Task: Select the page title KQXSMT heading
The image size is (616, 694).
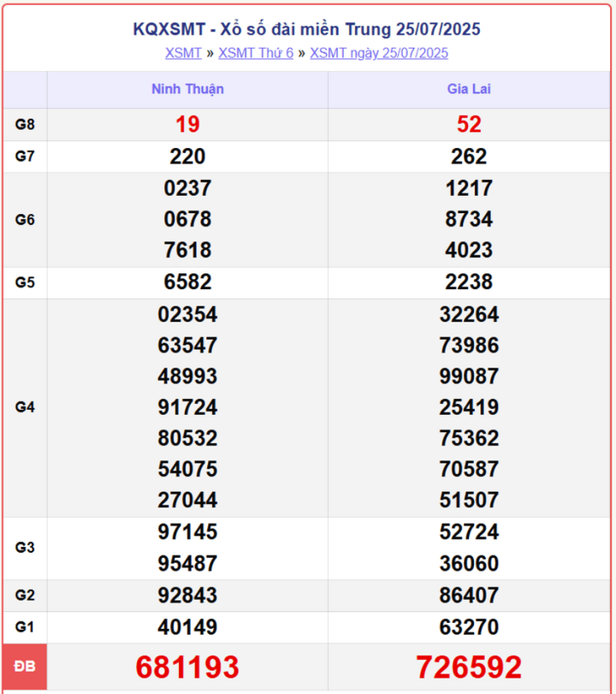Action: pyautogui.click(x=306, y=29)
